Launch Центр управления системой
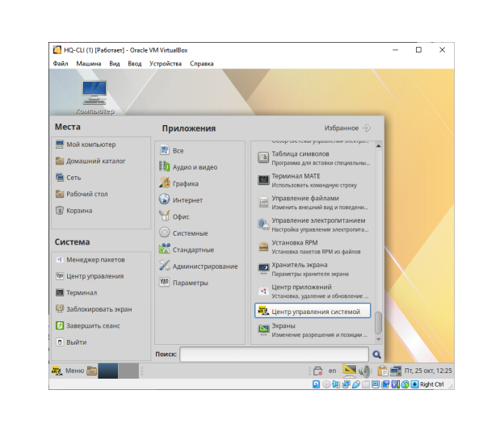504x432 pixels. coord(313,311)
